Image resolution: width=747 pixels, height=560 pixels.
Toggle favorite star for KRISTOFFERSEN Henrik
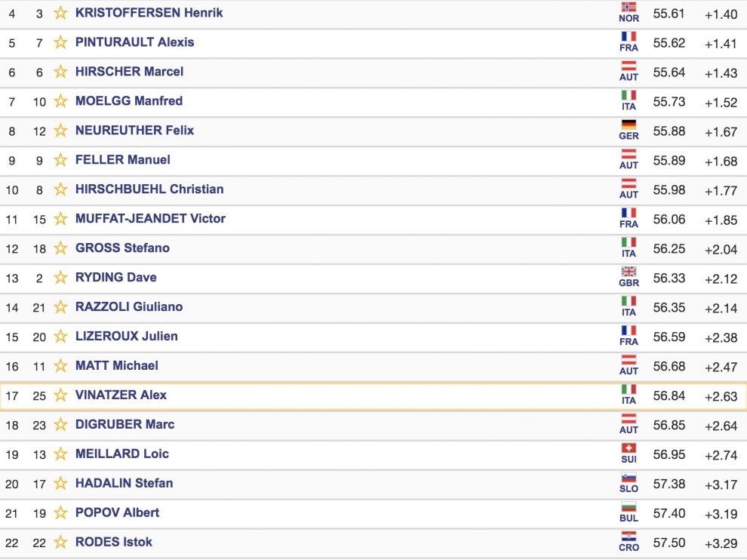click(x=60, y=13)
